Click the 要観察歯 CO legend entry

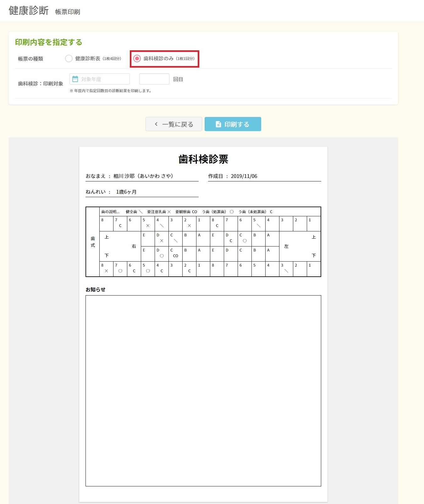(x=186, y=212)
